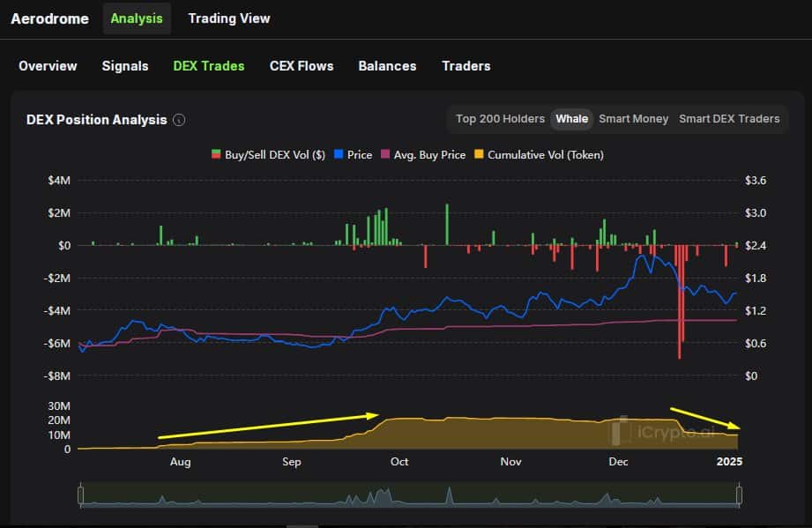The width and height of the screenshot is (812, 528).
Task: Switch to the Top 200 Holders filter
Action: [500, 119]
